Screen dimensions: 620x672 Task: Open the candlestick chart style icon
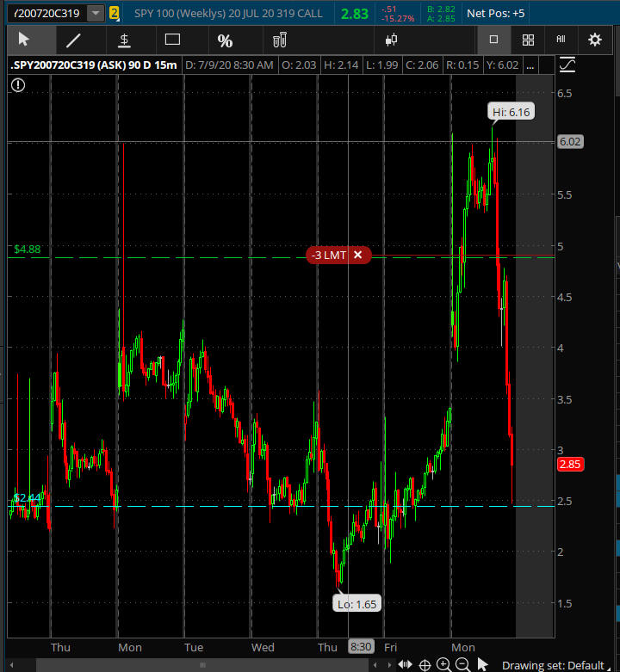coord(391,40)
